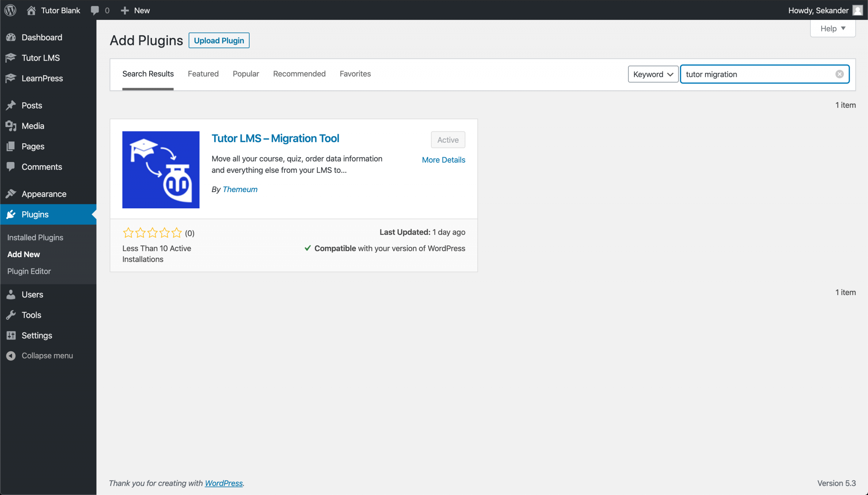The image size is (868, 495).
Task: Click the Plugins menu label
Action: point(35,214)
